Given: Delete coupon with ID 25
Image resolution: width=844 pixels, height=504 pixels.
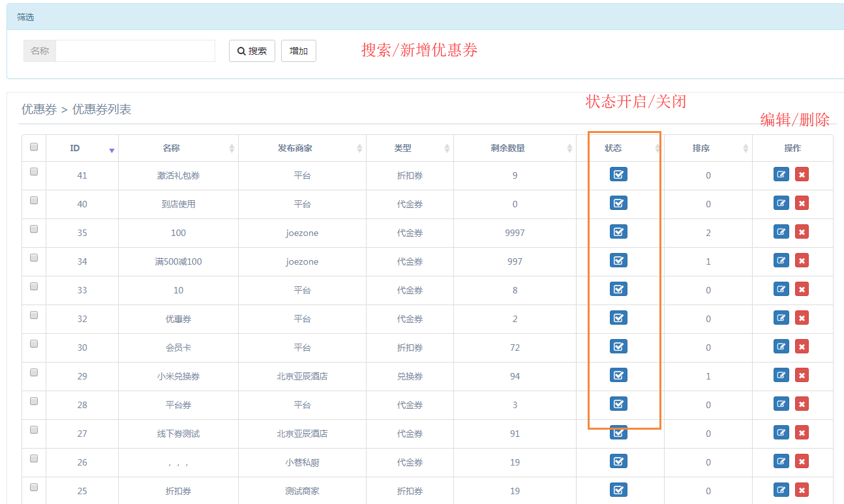Looking at the screenshot, I should 802,490.
